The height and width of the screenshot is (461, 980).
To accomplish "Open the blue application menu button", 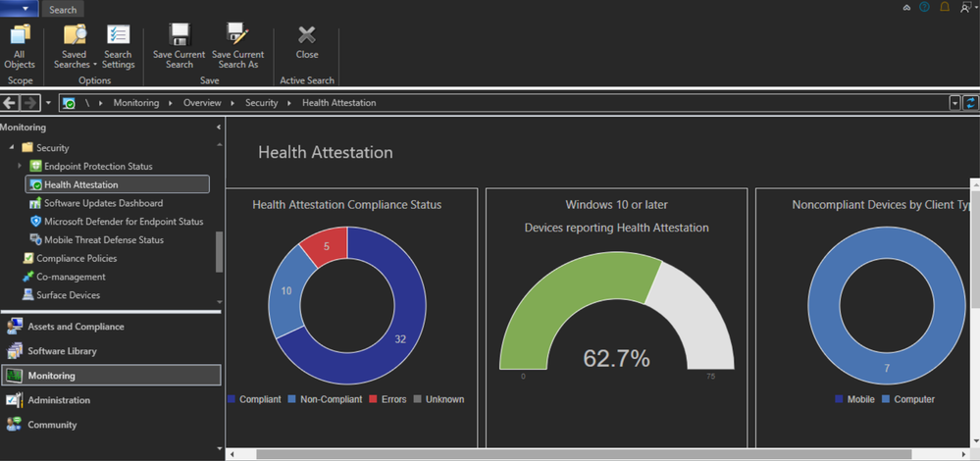I will coord(20,9).
